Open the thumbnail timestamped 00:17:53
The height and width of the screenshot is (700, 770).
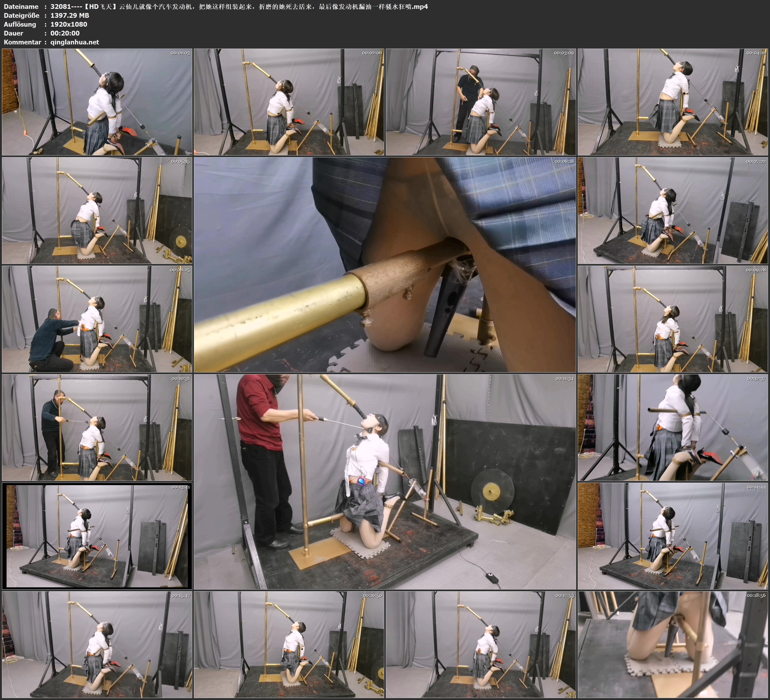click(481, 644)
